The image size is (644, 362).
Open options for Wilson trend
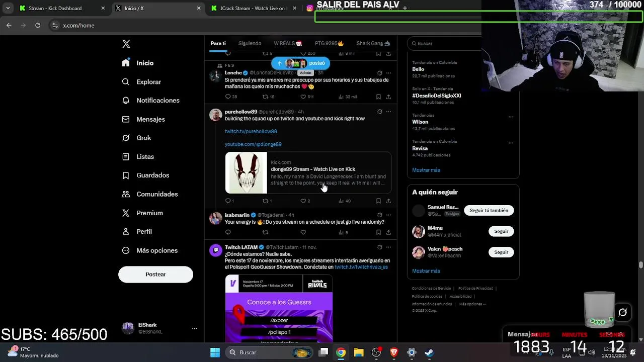[511, 117]
